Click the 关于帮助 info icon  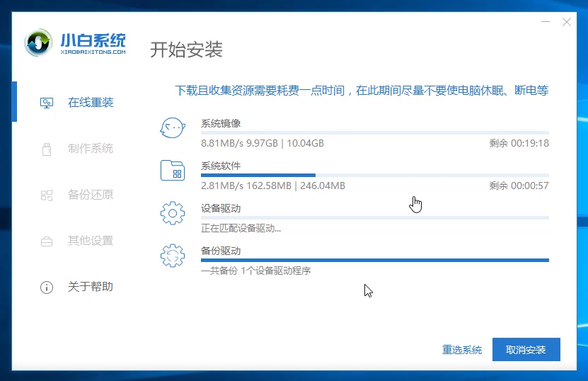pos(47,287)
